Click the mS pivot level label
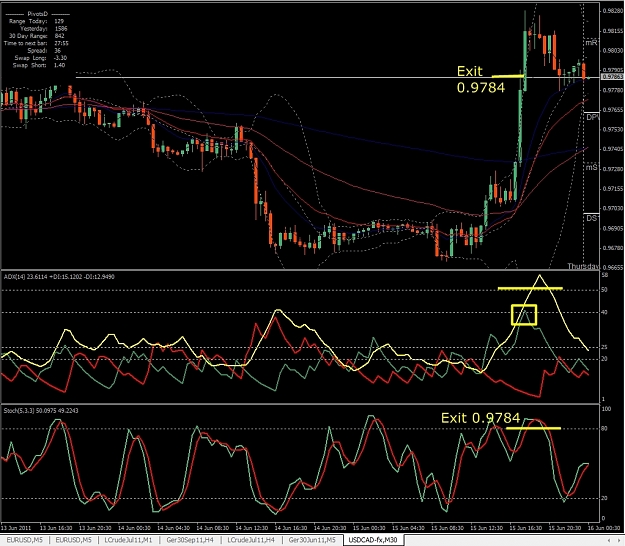Image resolution: width=625 pixels, height=546 pixels. tap(592, 167)
